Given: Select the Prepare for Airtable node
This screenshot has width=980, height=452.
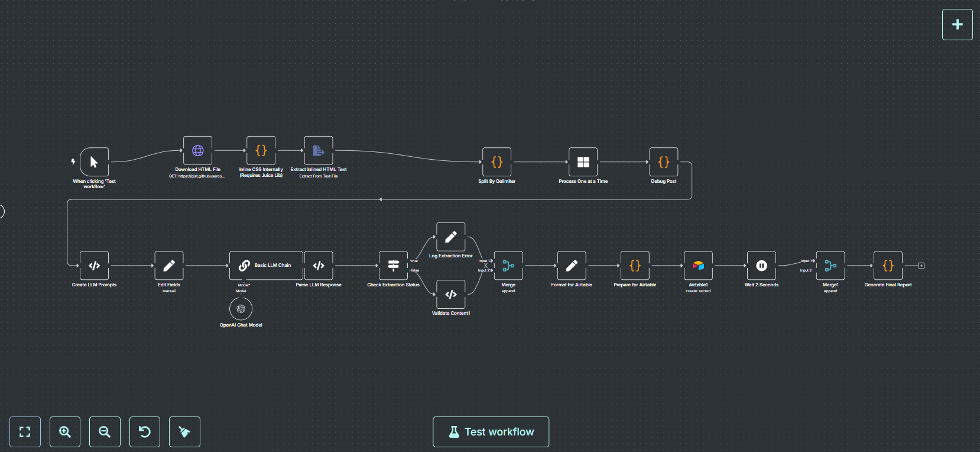Looking at the screenshot, I should tap(635, 266).
